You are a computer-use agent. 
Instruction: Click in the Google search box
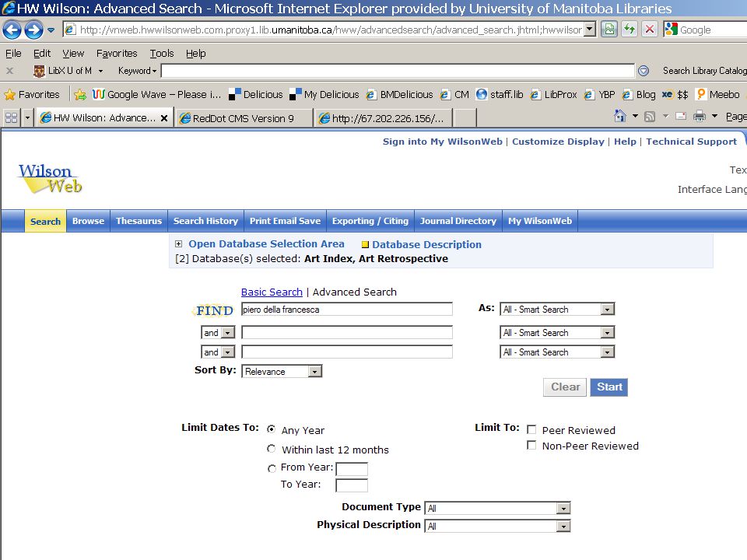pos(713,30)
